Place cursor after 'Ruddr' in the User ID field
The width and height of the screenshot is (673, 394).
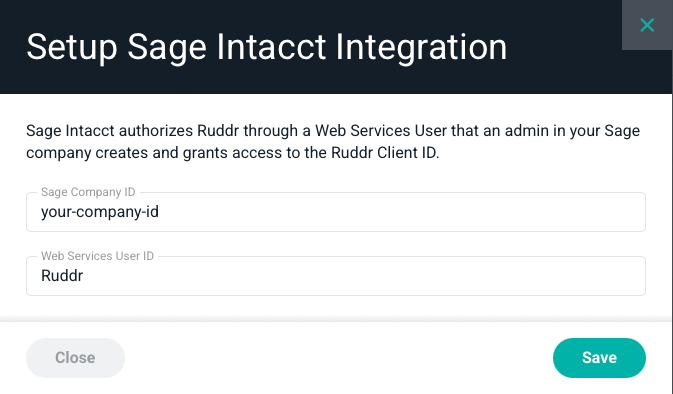84,276
